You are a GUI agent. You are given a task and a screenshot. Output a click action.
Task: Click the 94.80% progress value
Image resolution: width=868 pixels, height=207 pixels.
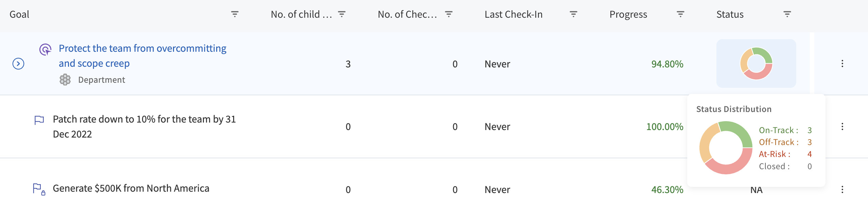667,64
